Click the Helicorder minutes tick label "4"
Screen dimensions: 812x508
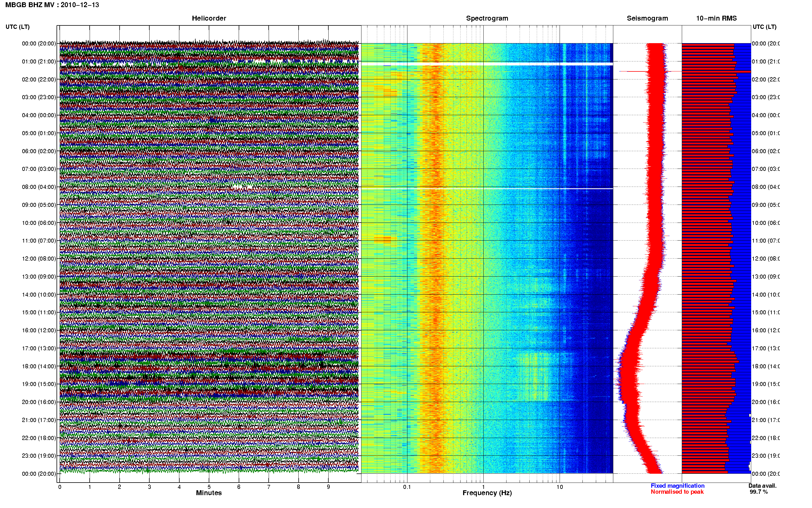pyautogui.click(x=179, y=487)
